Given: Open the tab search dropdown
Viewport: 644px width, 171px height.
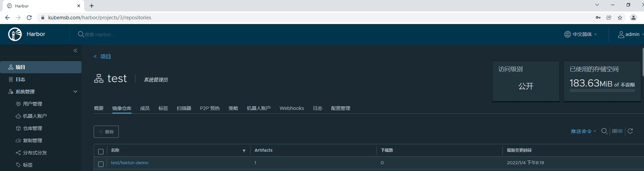Looking at the screenshot, I should [597, 5].
